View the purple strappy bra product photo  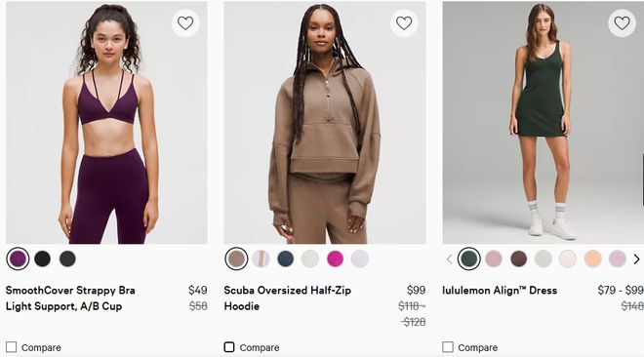point(106,123)
